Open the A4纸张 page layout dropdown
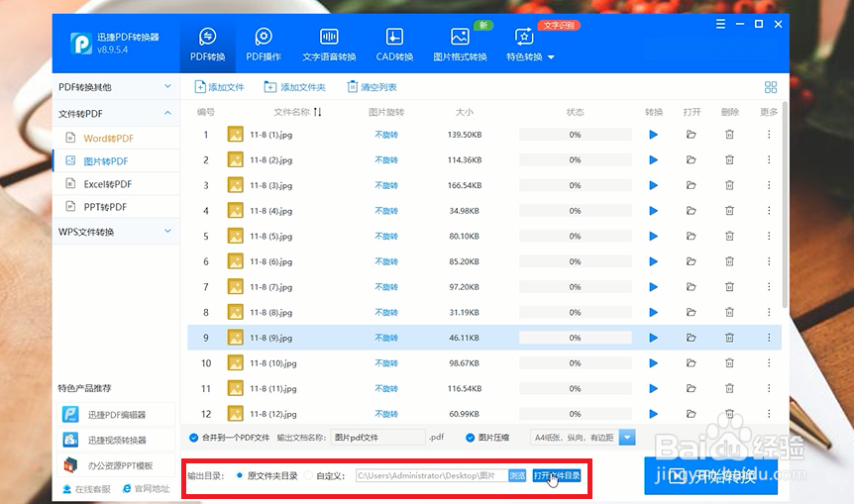 point(627,438)
